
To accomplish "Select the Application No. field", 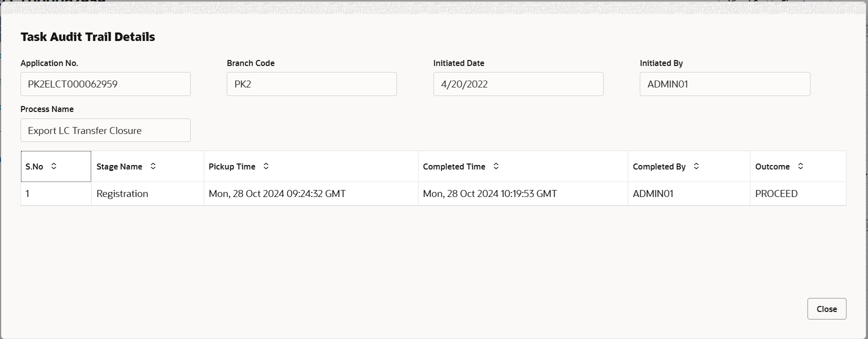I will (106, 84).
